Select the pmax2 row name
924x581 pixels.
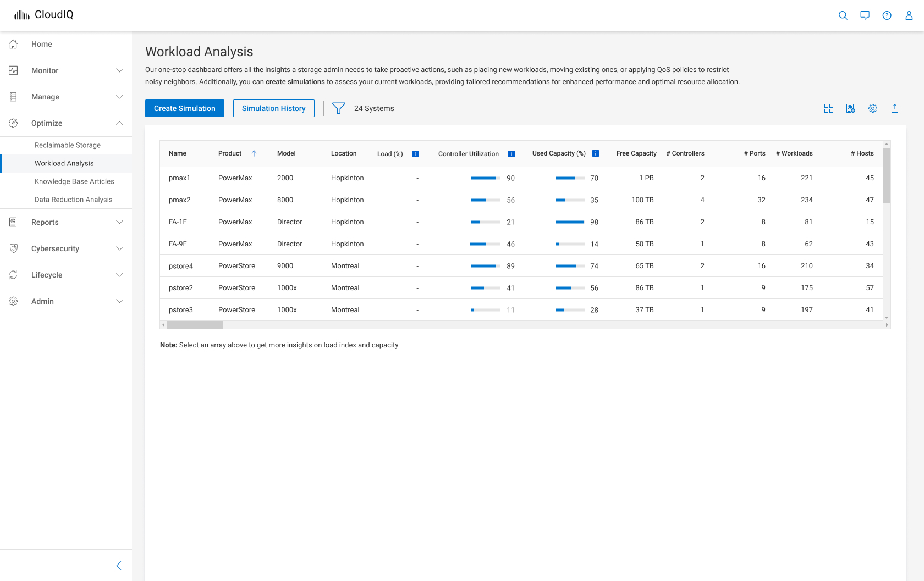click(x=179, y=200)
